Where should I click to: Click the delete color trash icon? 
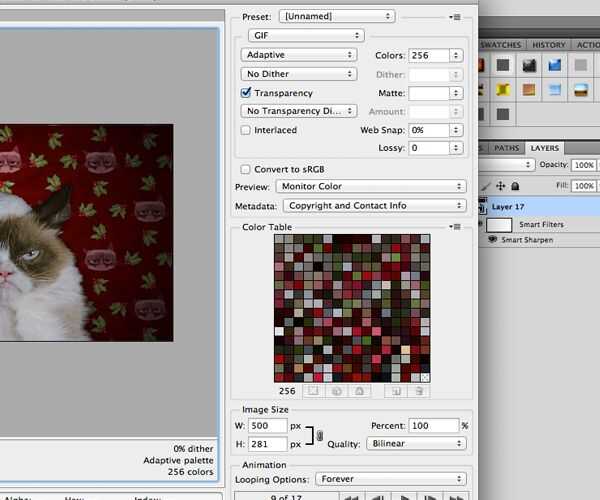coord(419,391)
